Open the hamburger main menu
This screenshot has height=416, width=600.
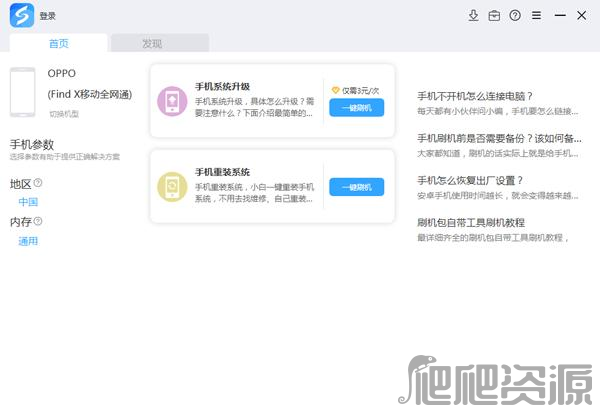(536, 15)
